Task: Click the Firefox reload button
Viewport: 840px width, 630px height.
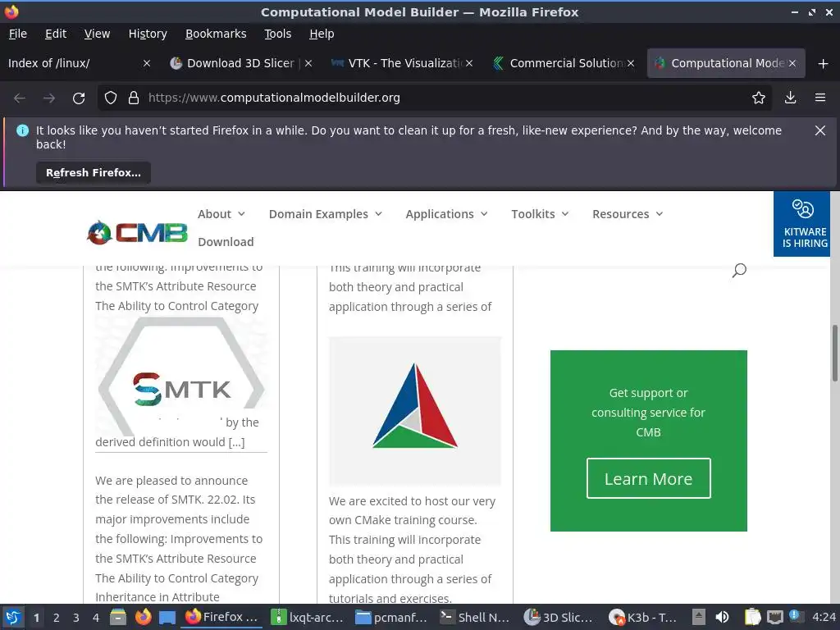Action: (x=79, y=98)
